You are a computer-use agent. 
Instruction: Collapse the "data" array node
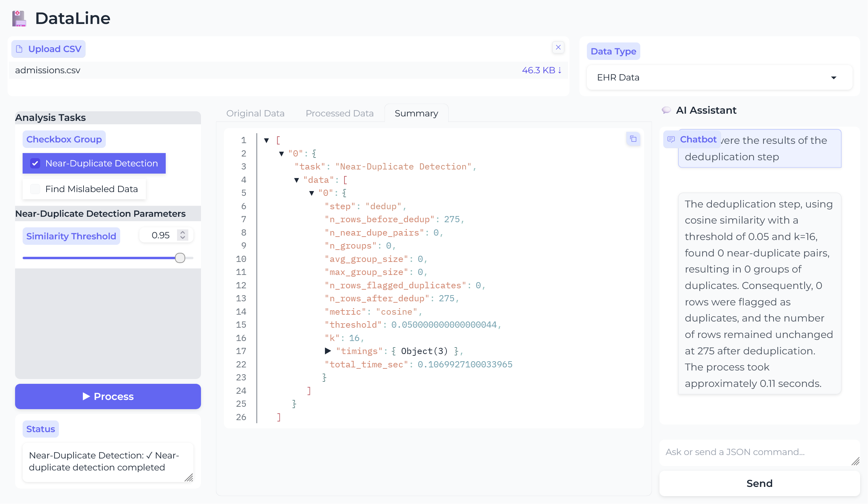(x=296, y=180)
